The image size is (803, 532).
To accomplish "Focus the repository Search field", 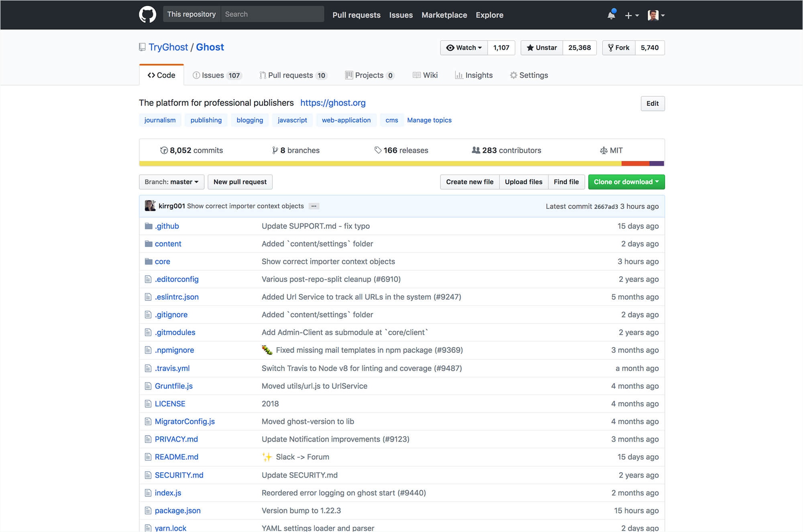I will click(272, 14).
